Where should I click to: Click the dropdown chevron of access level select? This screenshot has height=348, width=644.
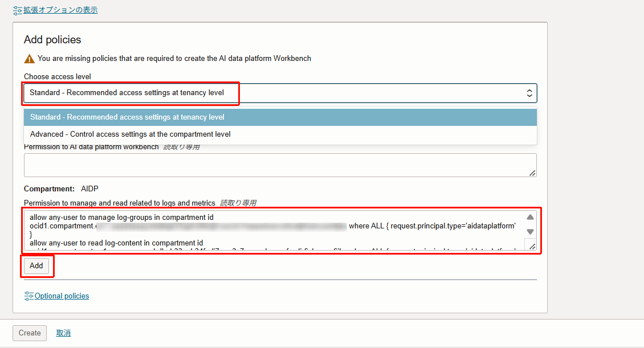529,93
